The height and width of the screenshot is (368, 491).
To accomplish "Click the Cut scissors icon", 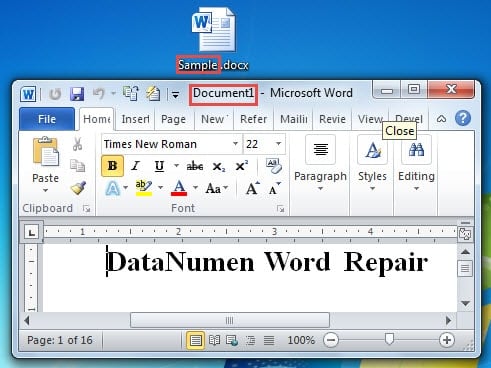I will 77,144.
